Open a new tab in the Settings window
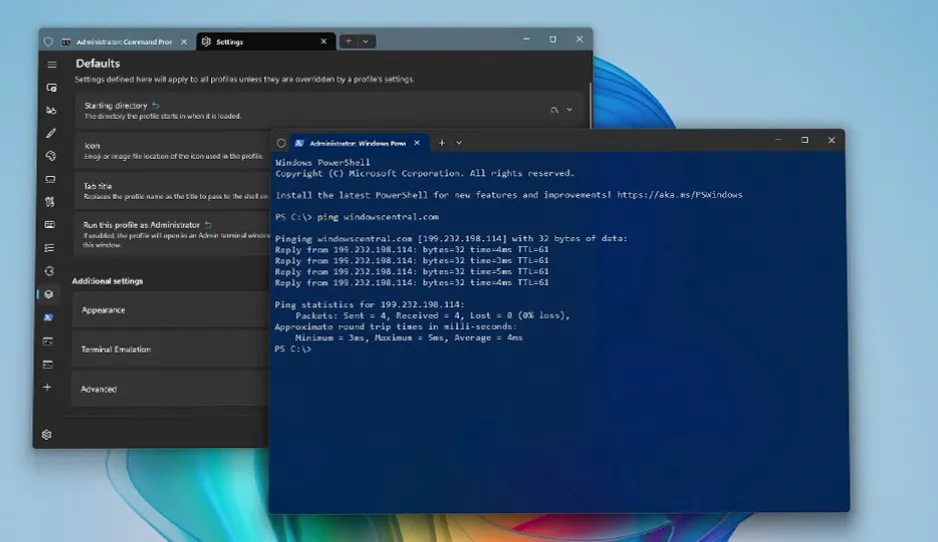938x542 pixels. click(348, 41)
